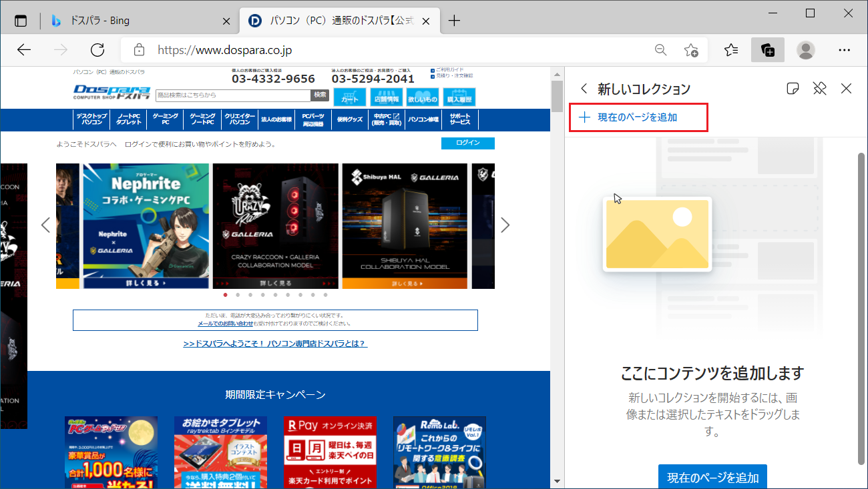
Task: Open the CRAZY RACCOON × GALLERIA banner
Action: 275,226
